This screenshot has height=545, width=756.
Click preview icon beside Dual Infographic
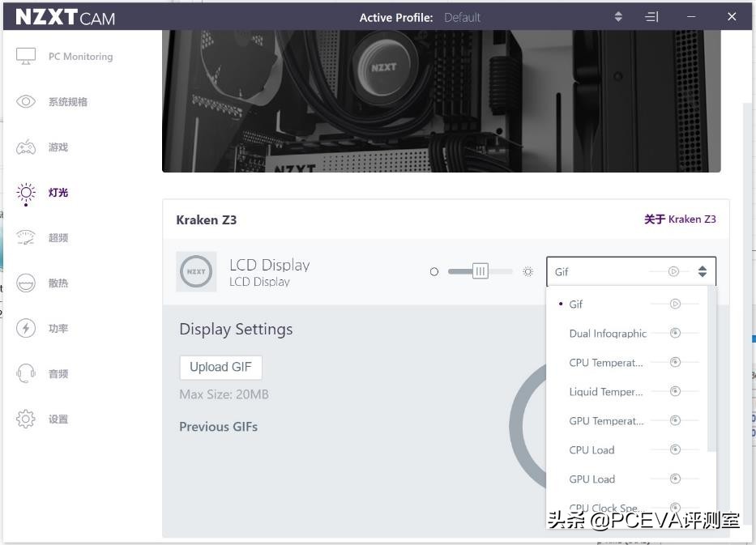click(675, 333)
